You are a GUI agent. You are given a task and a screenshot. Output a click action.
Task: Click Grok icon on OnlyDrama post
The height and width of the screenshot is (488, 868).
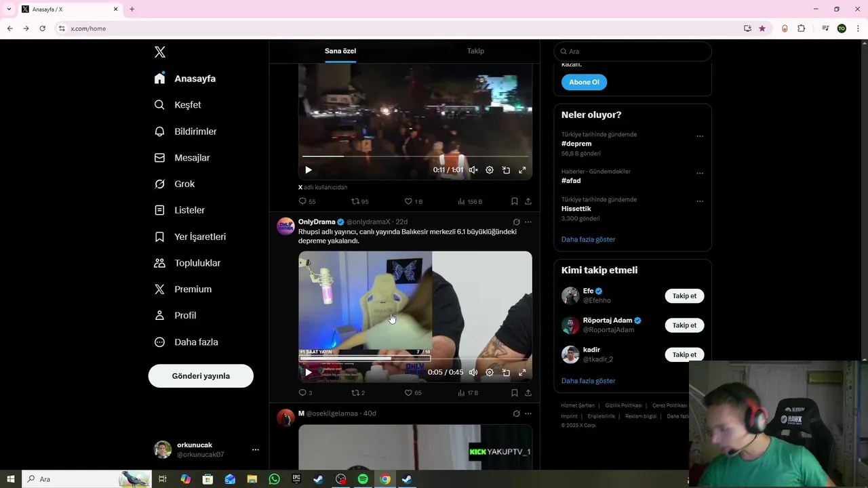(516, 222)
